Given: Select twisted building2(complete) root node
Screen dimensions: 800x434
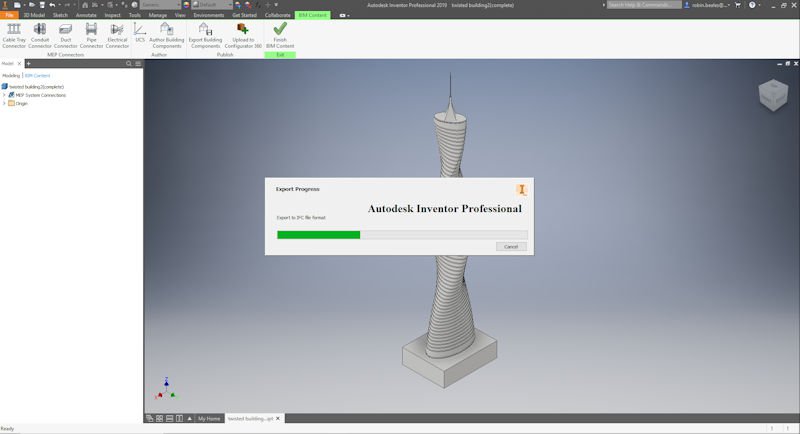Looking at the screenshot, I should click(x=36, y=87).
